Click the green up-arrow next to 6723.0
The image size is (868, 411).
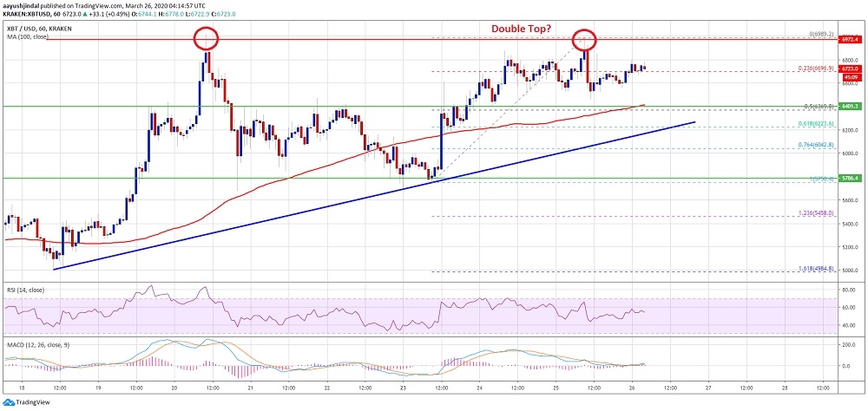pos(85,14)
